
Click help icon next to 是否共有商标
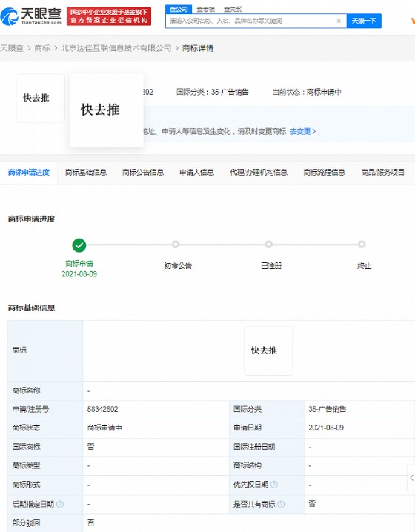pyautogui.click(x=281, y=504)
